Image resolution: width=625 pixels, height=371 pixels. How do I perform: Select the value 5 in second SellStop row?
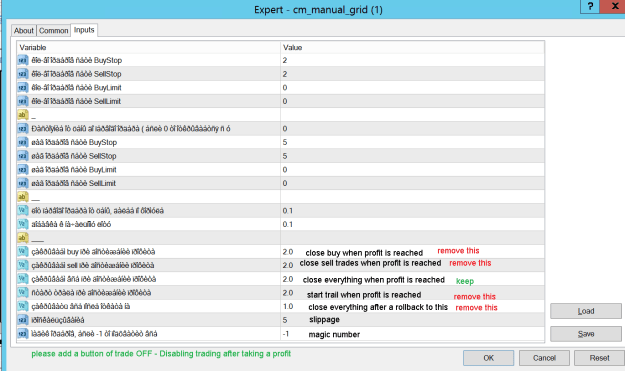285,156
